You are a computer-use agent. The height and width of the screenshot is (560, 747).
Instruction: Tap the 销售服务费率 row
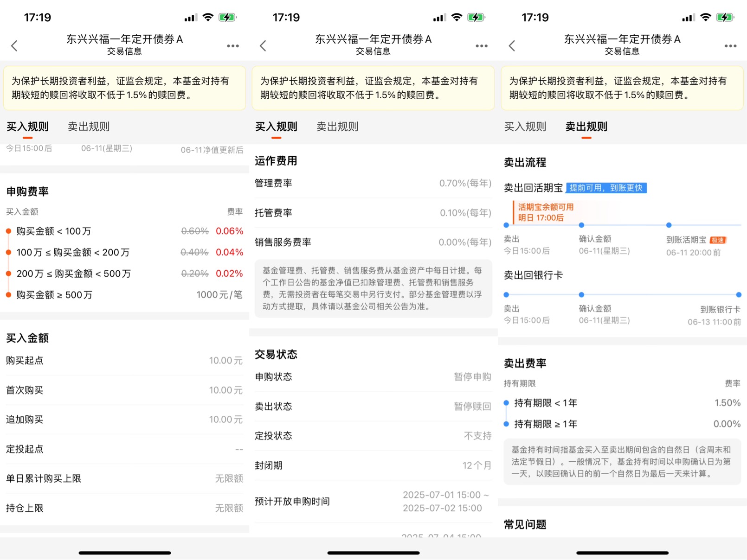tap(373, 242)
